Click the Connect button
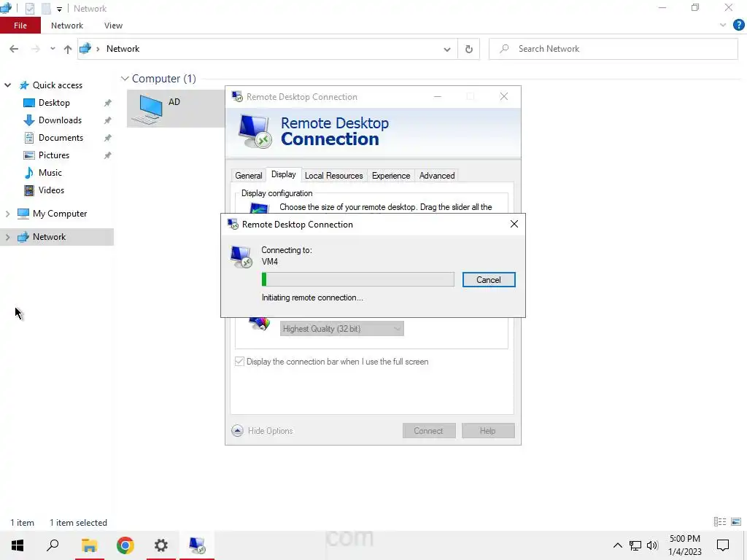747x560 pixels. (428, 430)
